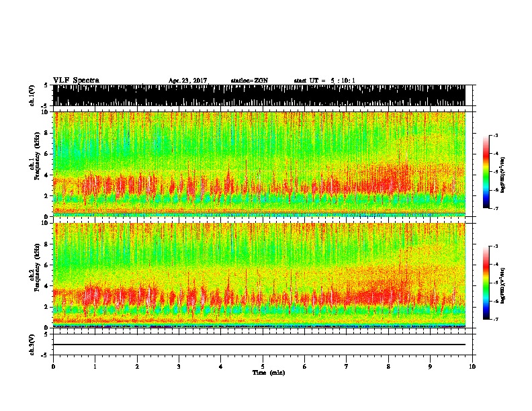Click the "-3" label on ch.2 color bar

point(496,246)
